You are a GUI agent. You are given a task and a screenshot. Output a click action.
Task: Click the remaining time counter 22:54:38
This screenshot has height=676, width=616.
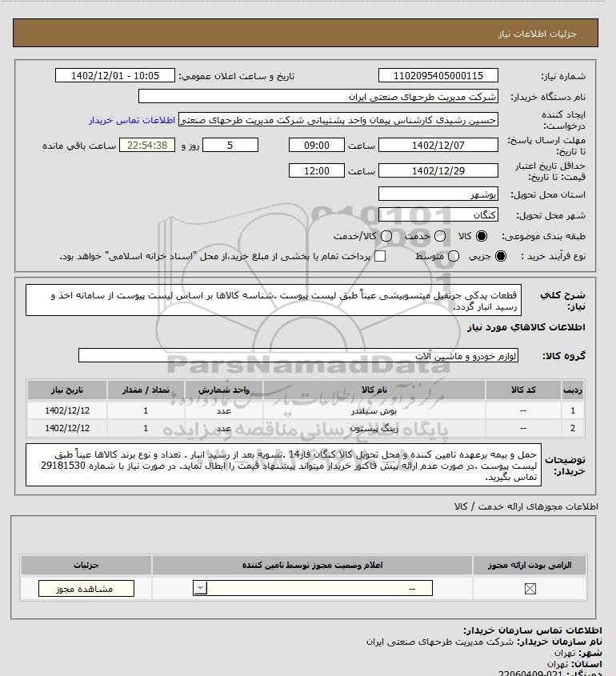click(147, 146)
